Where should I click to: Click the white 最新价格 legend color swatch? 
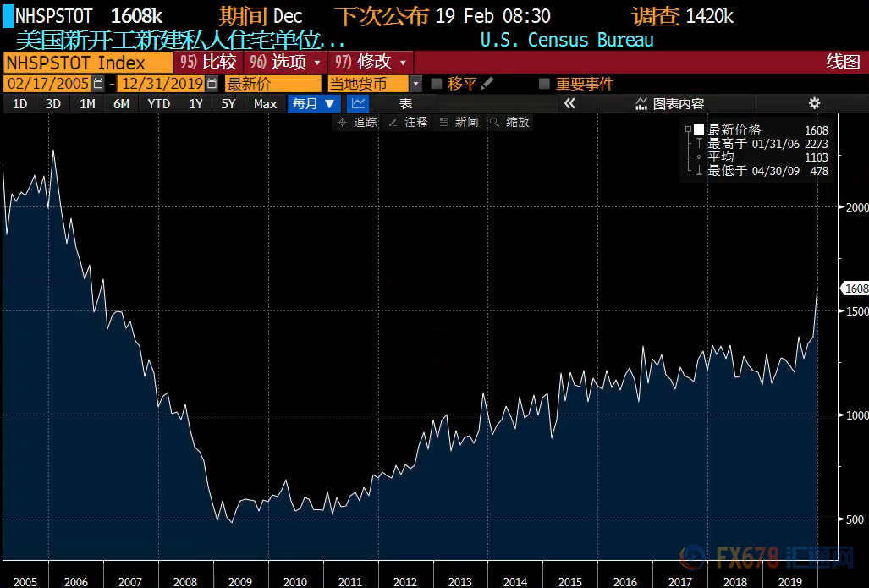coord(699,130)
